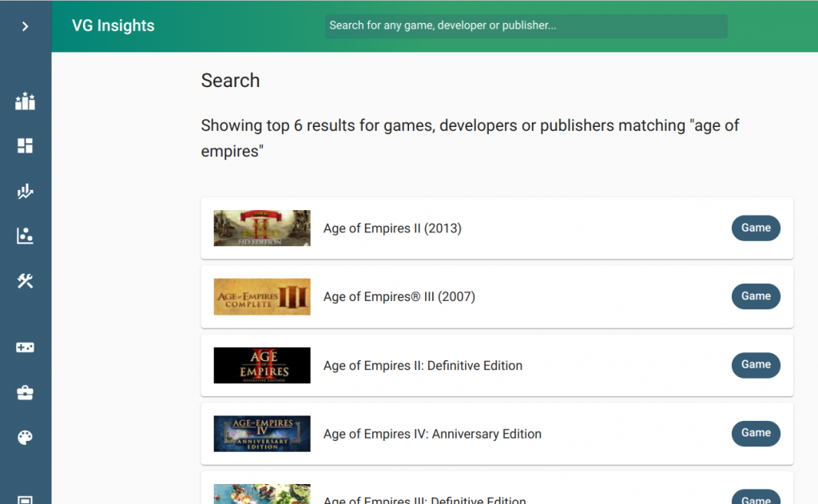
Task: Click the AoE II: Definitive Edition thumbnail
Action: pos(262,365)
